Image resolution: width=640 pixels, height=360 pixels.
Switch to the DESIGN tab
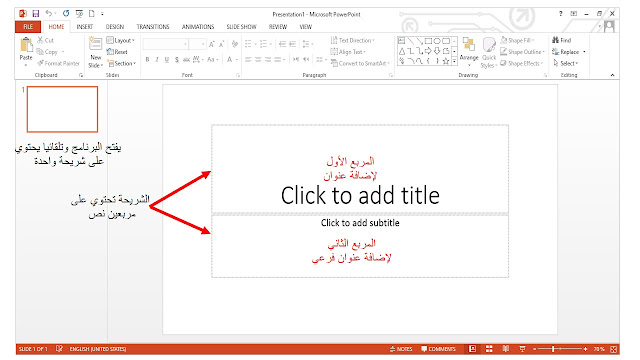coord(115,27)
